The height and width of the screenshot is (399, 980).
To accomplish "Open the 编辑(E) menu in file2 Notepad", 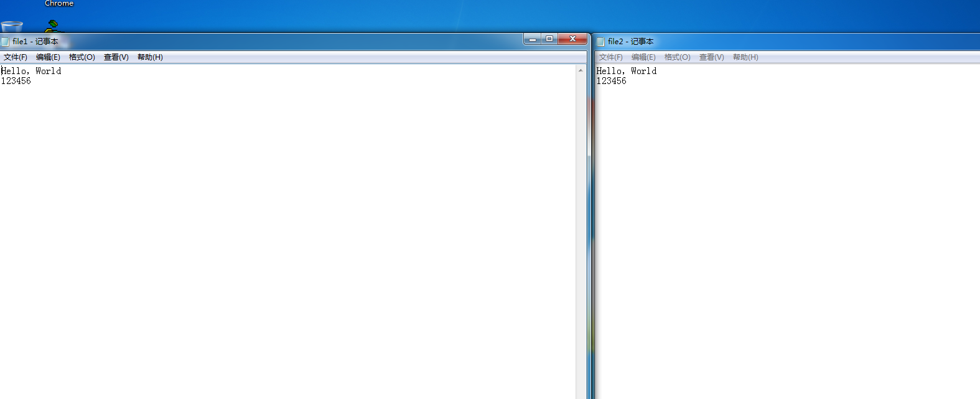I will 643,57.
